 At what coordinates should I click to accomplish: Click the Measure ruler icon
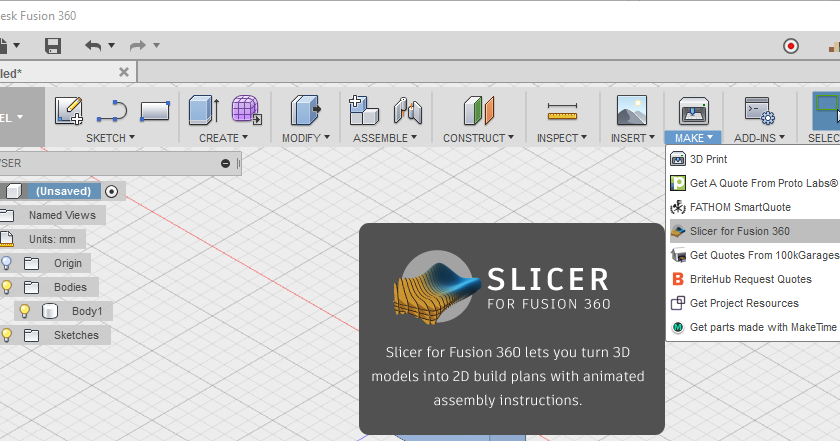(x=562, y=111)
